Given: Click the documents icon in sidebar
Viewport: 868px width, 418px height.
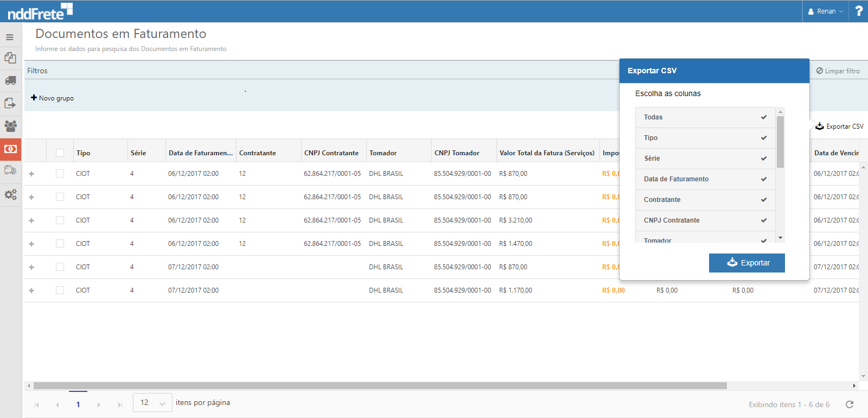Looking at the screenshot, I should (10, 58).
